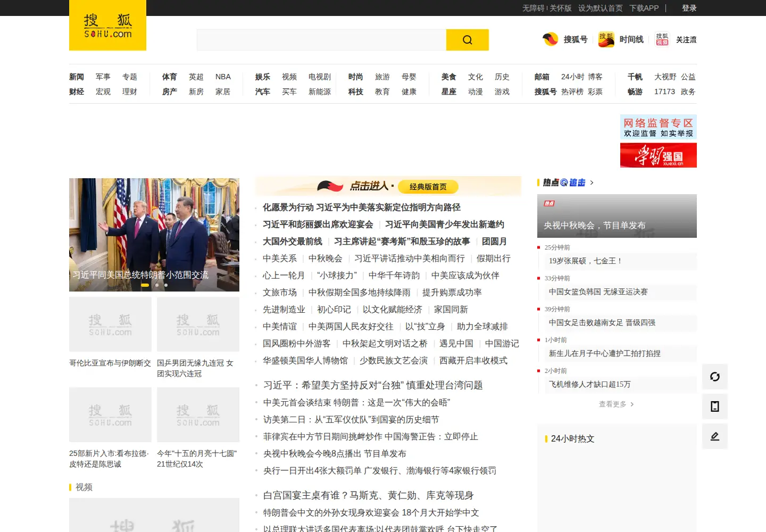Click 下载APP in top bar
766x532 pixels.
coord(644,8)
